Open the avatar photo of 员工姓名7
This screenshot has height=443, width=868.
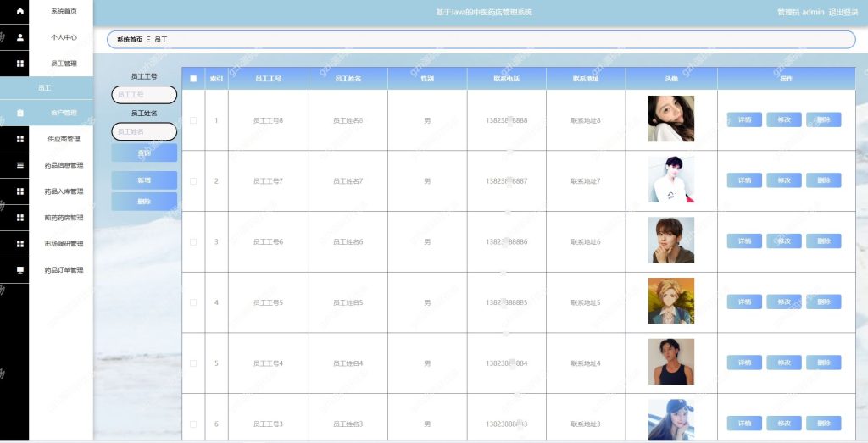671,180
